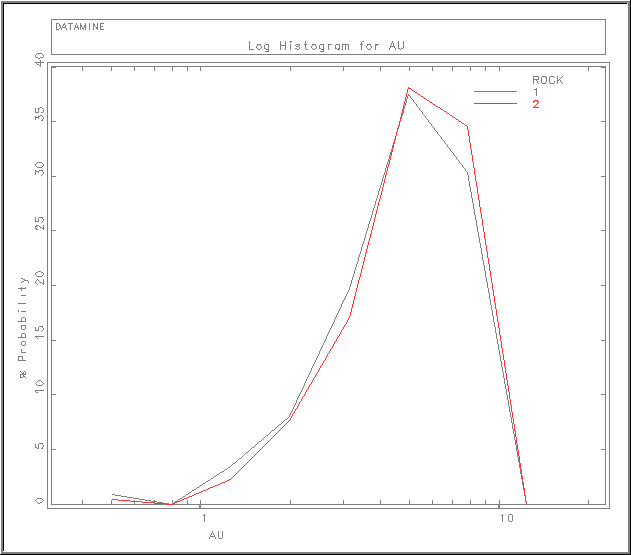Viewport: 631px width, 555px height.
Task: Select the red legend label '2'
Action: point(535,104)
